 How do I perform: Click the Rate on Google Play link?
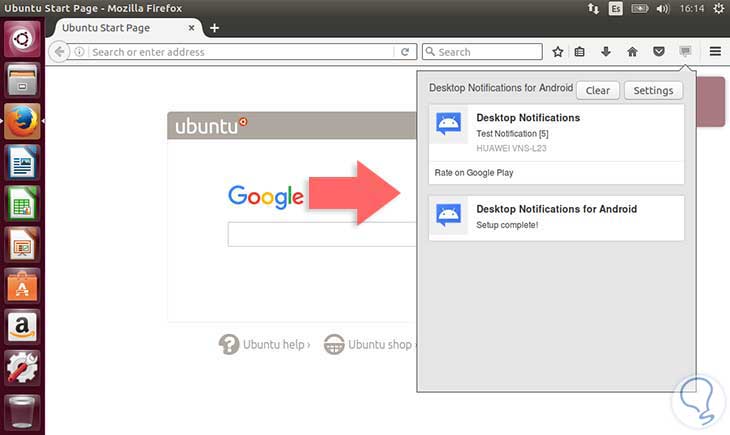tap(473, 173)
